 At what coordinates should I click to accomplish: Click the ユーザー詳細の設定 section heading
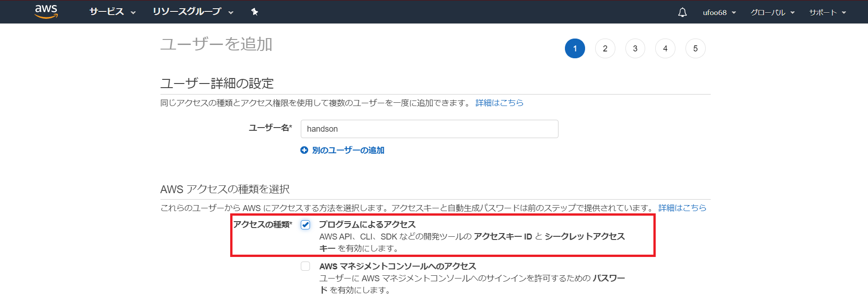(x=217, y=84)
